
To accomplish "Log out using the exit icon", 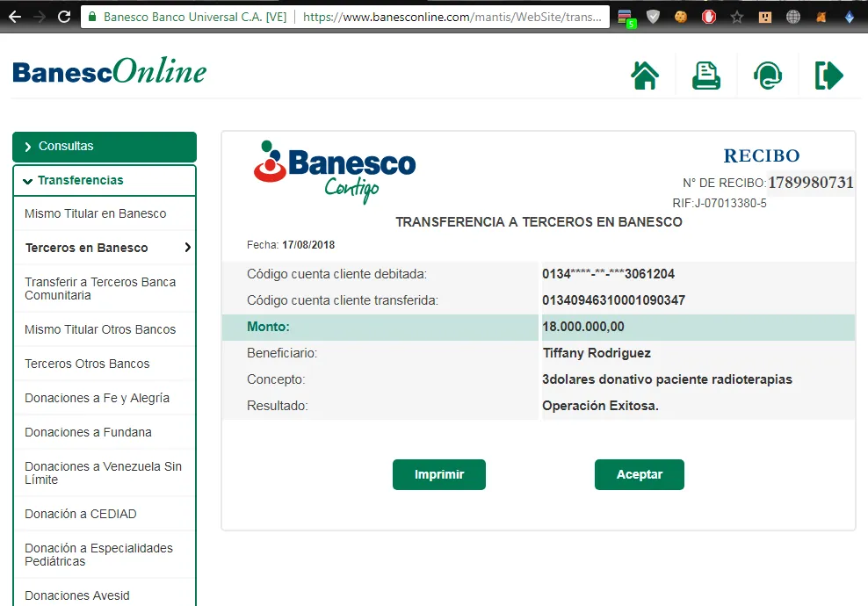I will click(x=828, y=76).
